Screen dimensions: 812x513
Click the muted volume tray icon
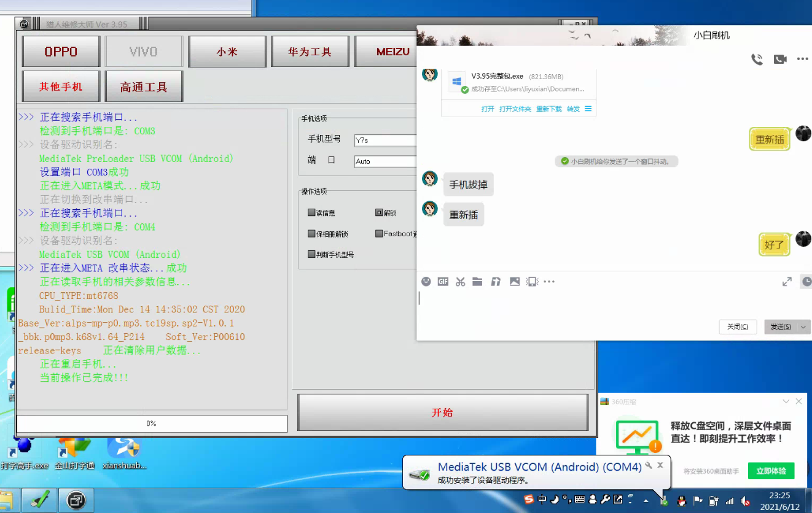(x=745, y=501)
